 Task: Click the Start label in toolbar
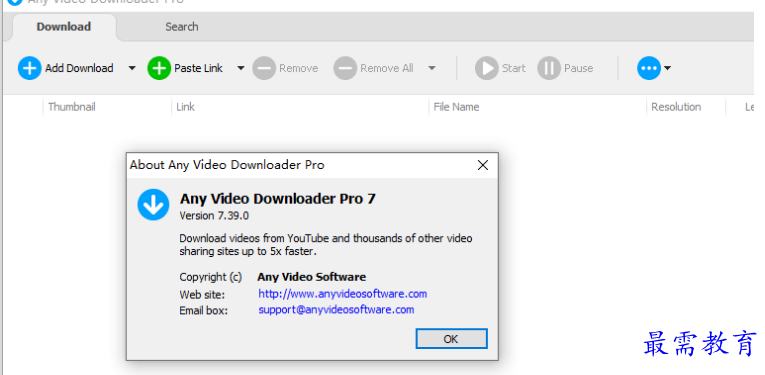[x=513, y=68]
